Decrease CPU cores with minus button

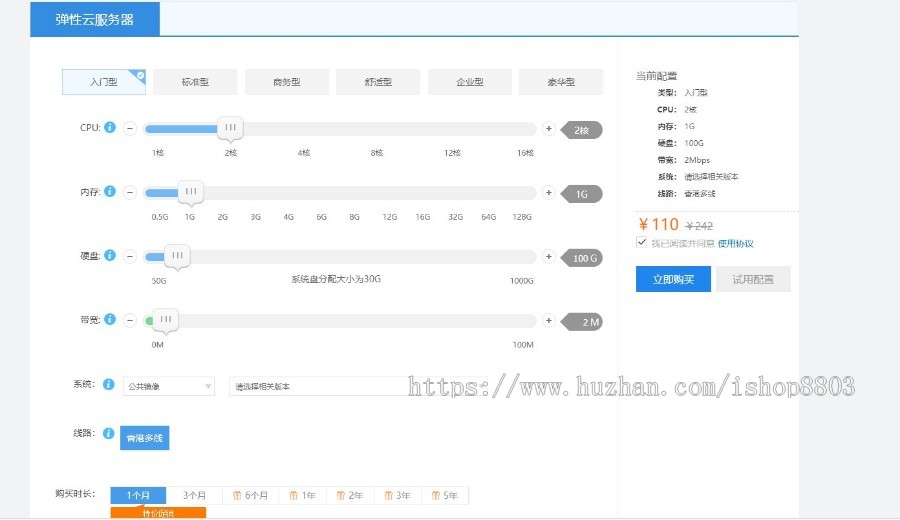pos(130,129)
